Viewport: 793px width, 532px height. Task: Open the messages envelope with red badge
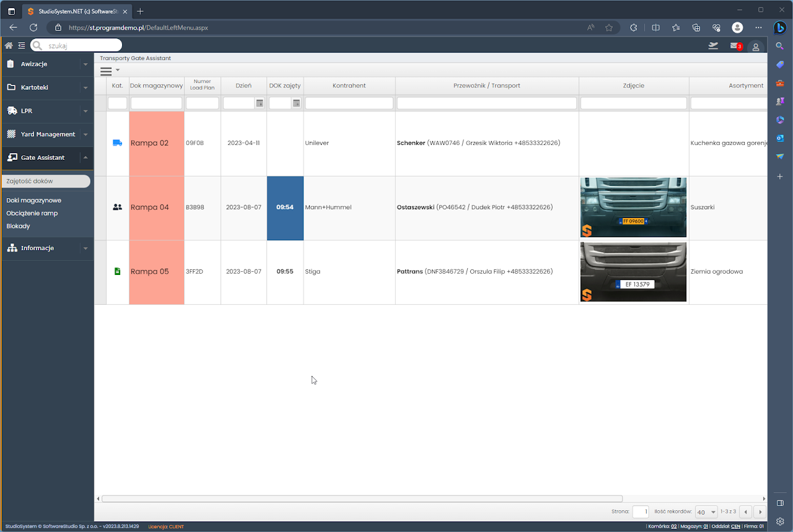pos(734,46)
